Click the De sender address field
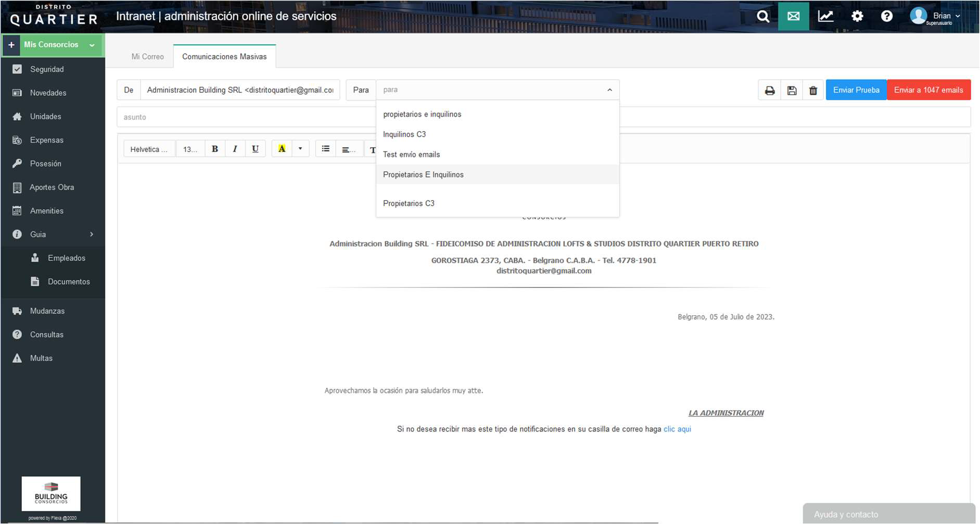980x524 pixels. [x=240, y=90]
